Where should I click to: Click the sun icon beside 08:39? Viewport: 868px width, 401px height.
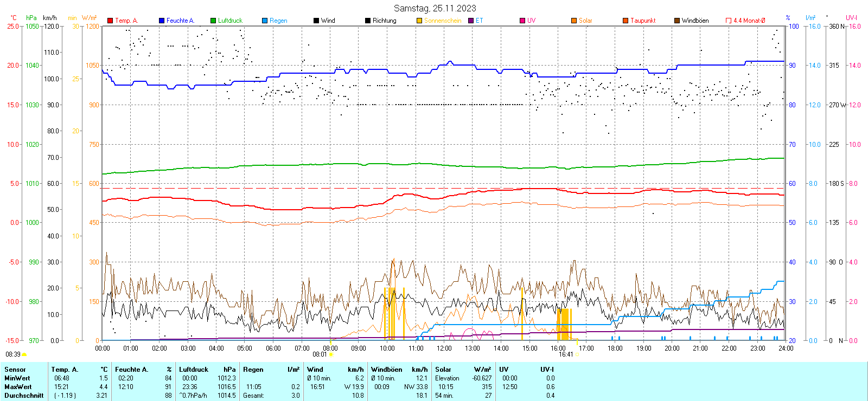pos(24,355)
